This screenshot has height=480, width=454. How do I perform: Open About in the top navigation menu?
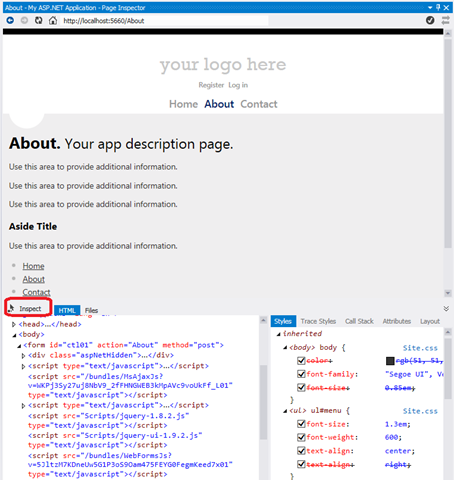click(x=219, y=104)
